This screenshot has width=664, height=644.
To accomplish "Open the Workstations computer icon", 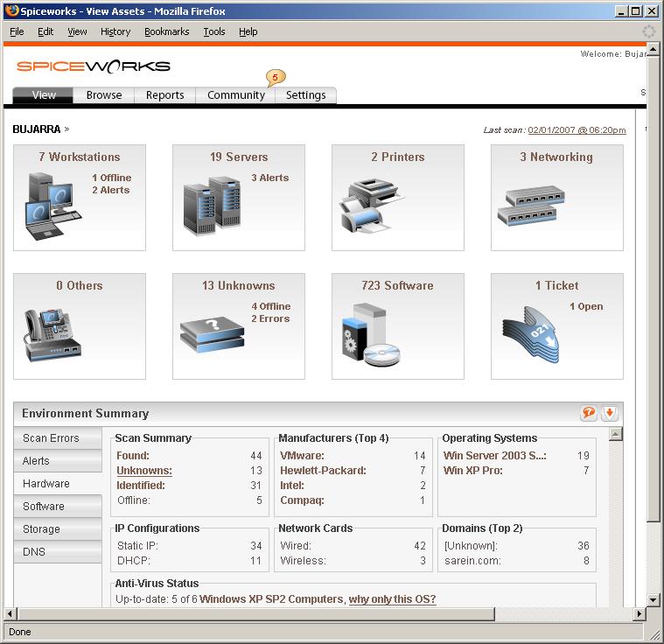I will point(53,206).
